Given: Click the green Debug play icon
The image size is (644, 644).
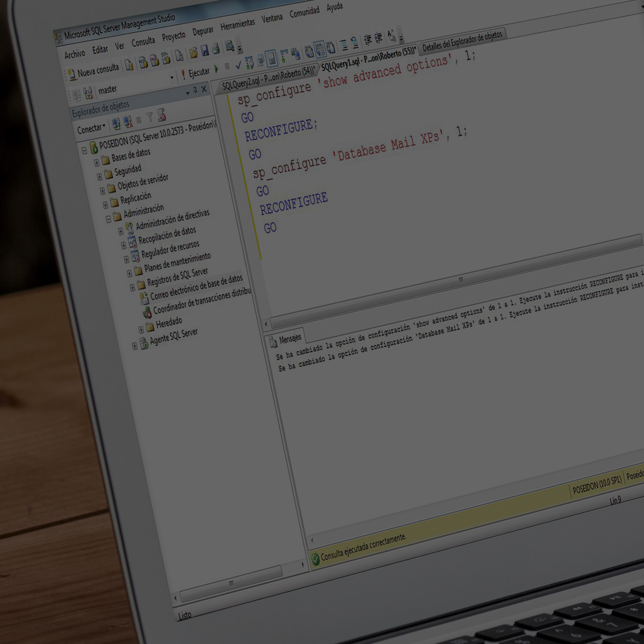Looking at the screenshot, I should [216, 69].
